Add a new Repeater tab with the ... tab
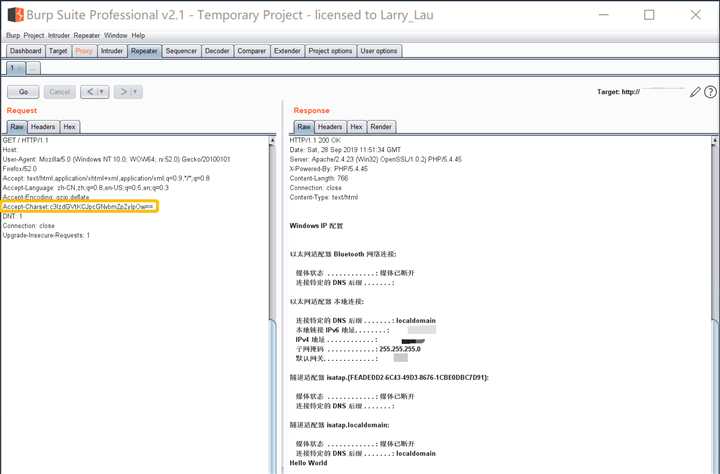Viewport: 720px width, 474px height. [x=33, y=68]
